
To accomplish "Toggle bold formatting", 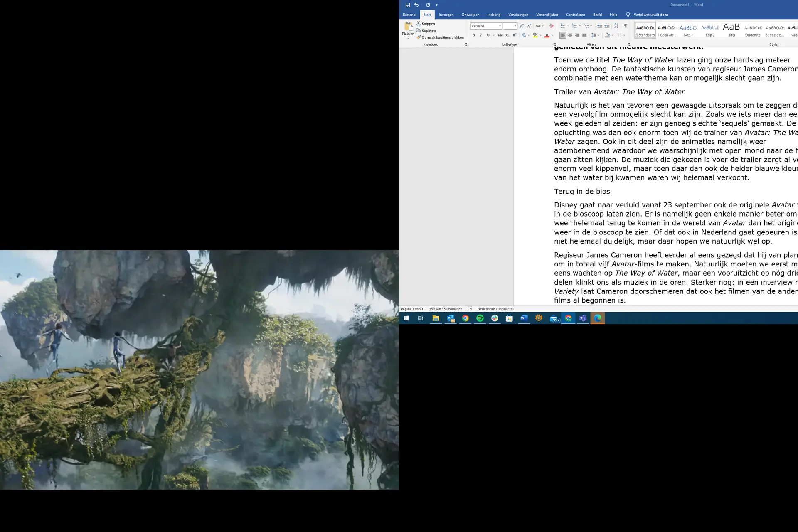I will (x=474, y=35).
